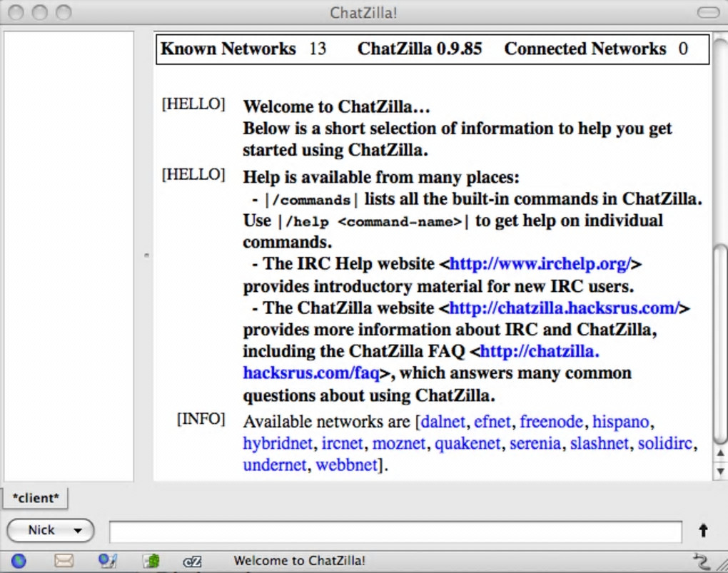Image resolution: width=728 pixels, height=573 pixels.
Task: Click the scrollbar up arrow
Action: [720, 454]
